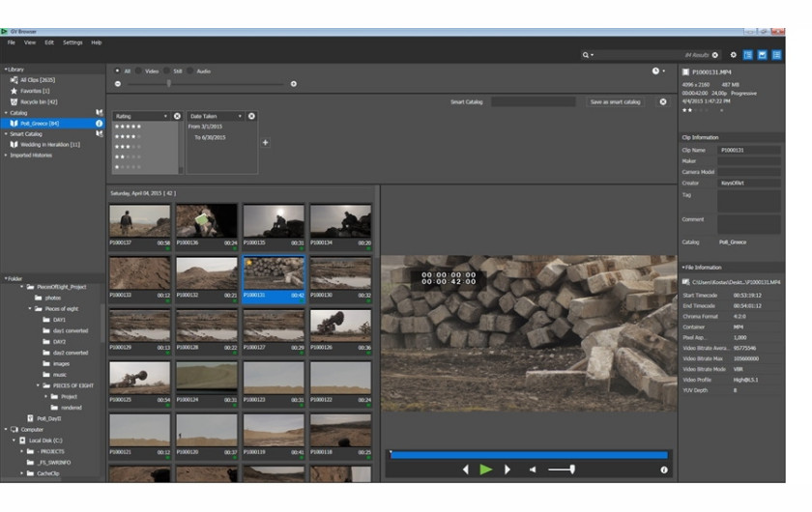Select the Still radio button filter
Image resolution: width=812 pixels, height=512 pixels.
tap(166, 71)
